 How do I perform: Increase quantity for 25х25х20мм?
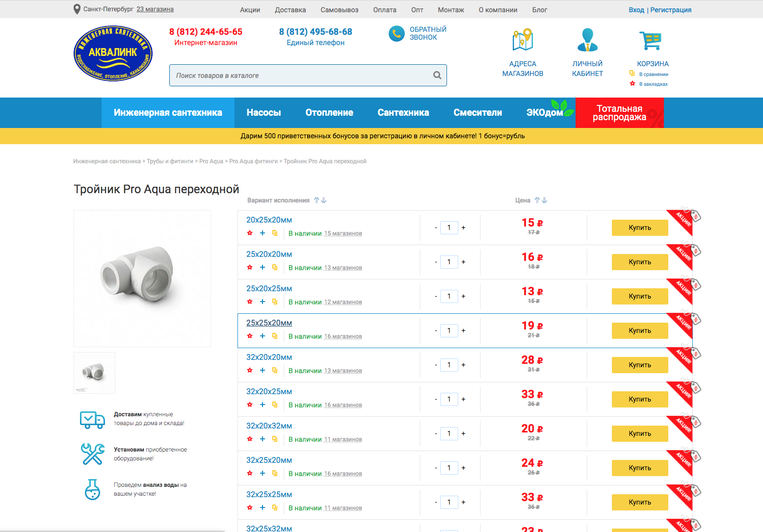click(x=463, y=330)
